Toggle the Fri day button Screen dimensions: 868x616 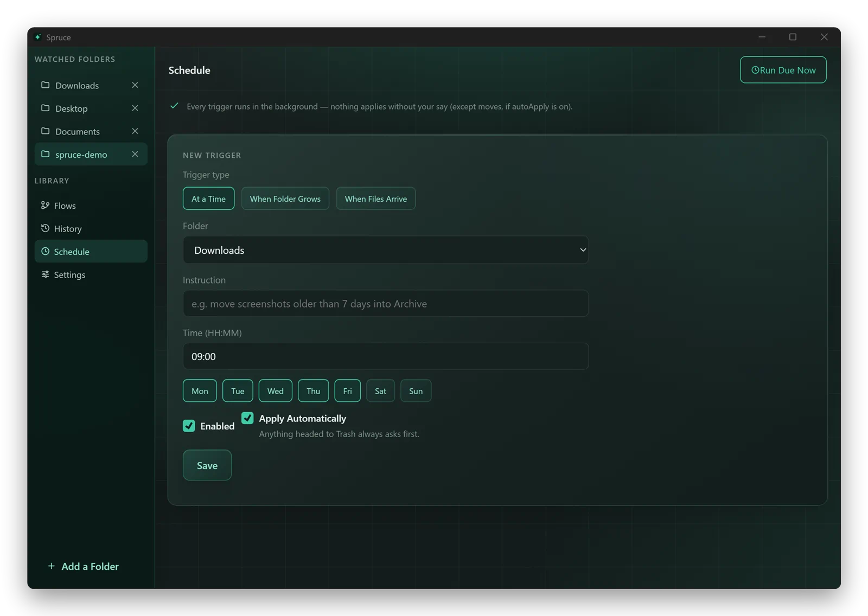(x=347, y=391)
